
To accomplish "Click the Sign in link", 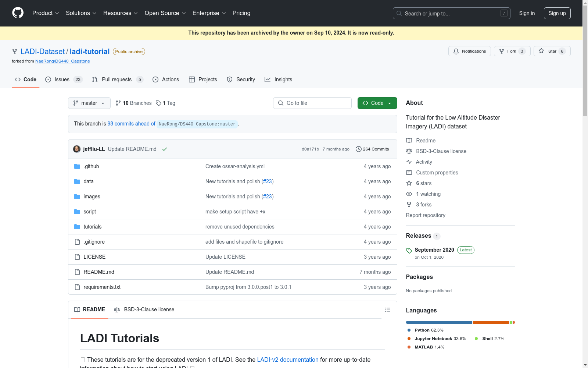I will pos(527,13).
